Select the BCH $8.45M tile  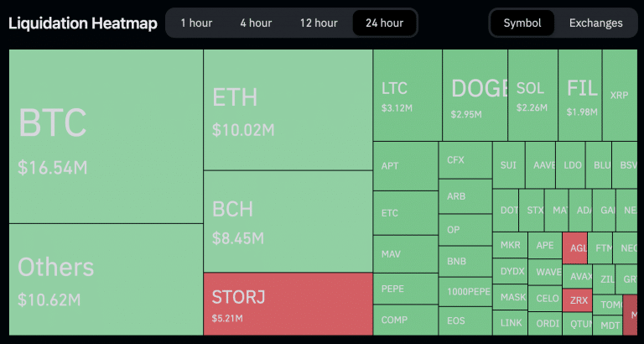point(288,221)
